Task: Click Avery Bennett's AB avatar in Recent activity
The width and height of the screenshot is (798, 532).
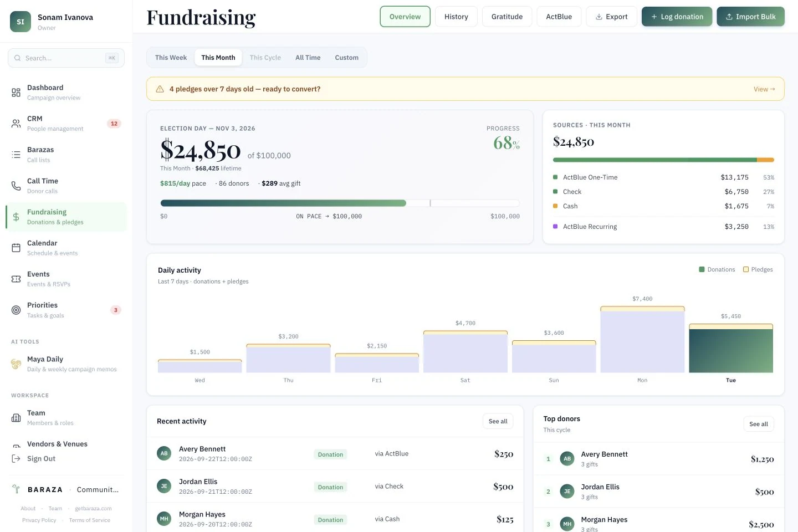Action: pos(164,453)
